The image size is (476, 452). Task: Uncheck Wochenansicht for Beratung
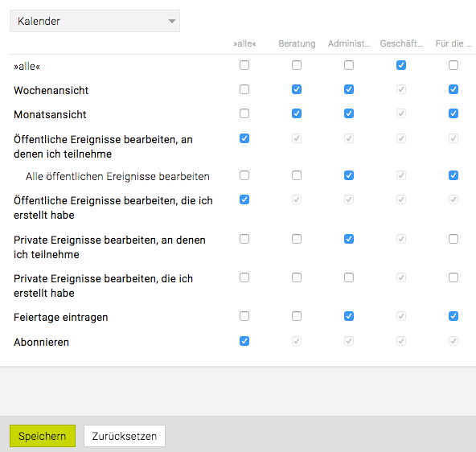(297, 89)
